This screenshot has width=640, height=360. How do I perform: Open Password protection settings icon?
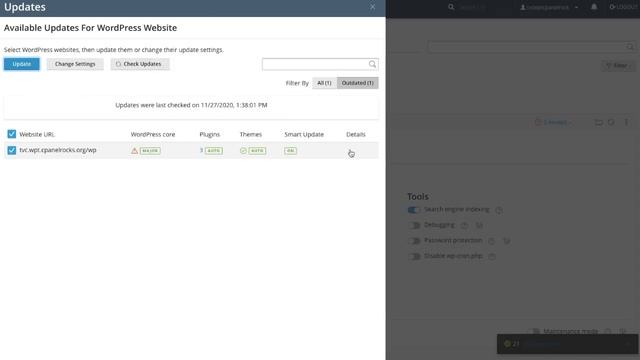(x=507, y=241)
